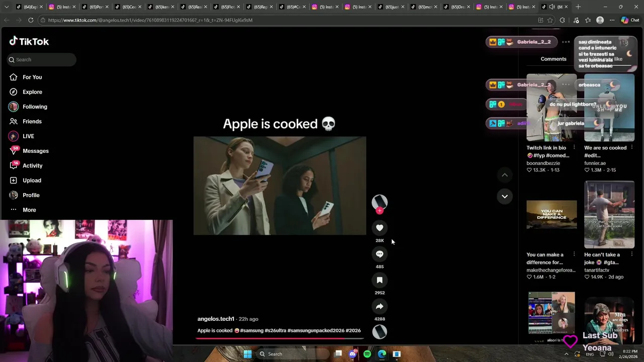Bookmark the video to favorites
This screenshot has width=644, height=362.
click(x=379, y=280)
